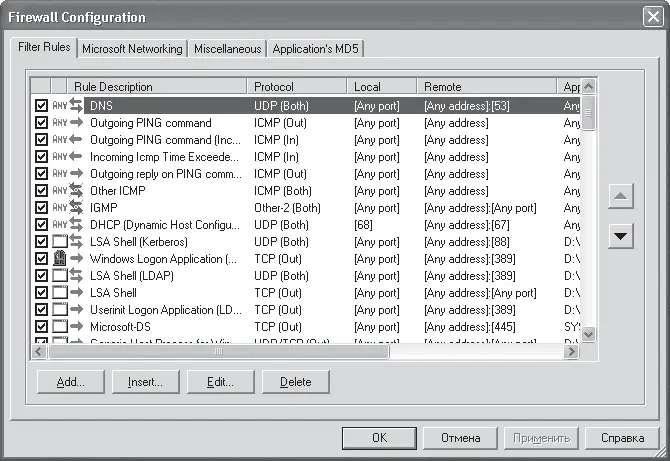The width and height of the screenshot is (670, 461).
Task: Click the application icon on Windows Logon Application rule
Action: click(60, 258)
